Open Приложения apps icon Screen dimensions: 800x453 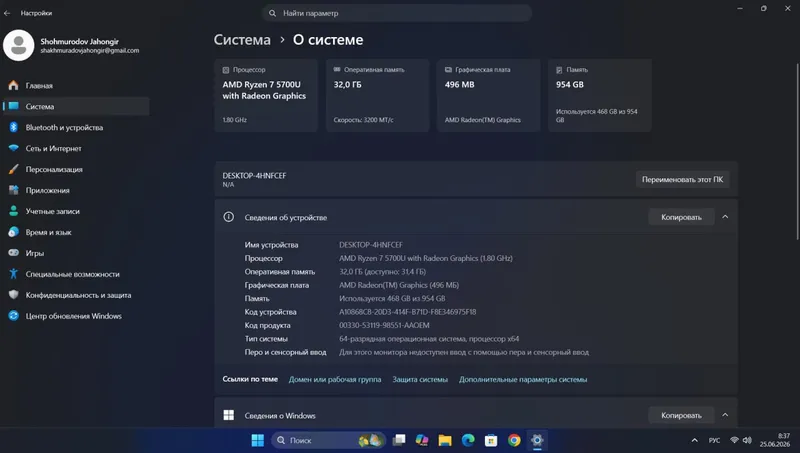[14, 190]
